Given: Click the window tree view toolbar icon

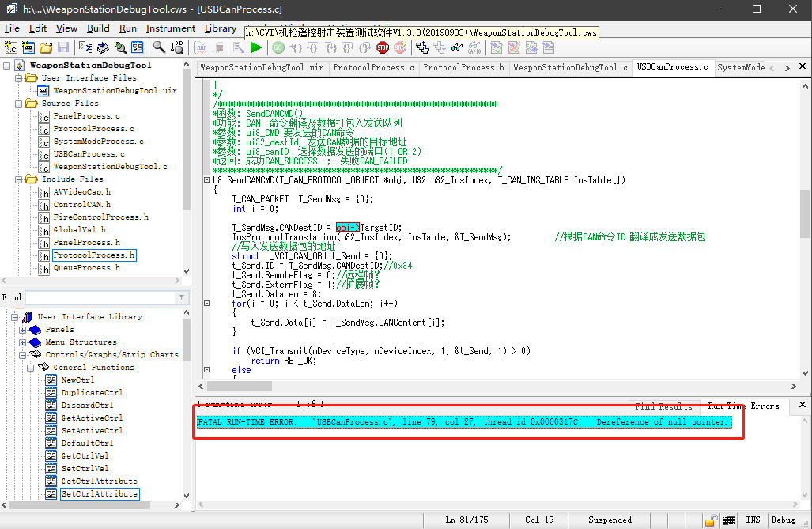Looking at the screenshot, I should pos(85,47).
